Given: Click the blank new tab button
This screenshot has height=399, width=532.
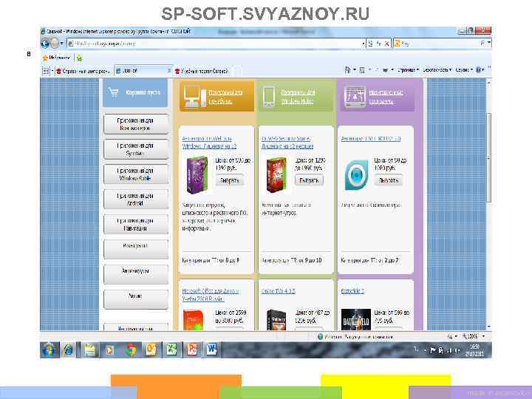Looking at the screenshot, I should click(237, 71).
